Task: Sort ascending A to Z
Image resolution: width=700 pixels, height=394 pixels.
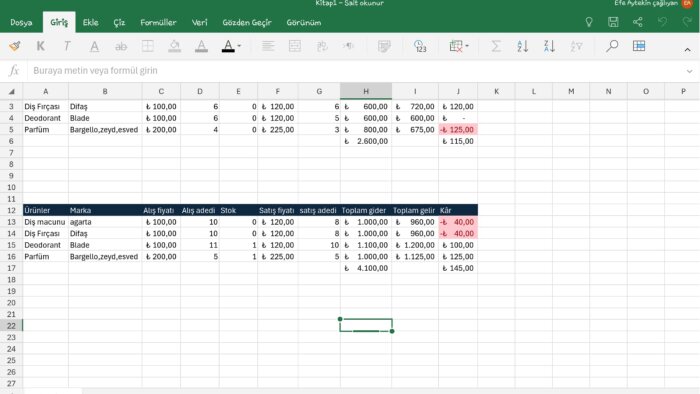Action: (523, 46)
